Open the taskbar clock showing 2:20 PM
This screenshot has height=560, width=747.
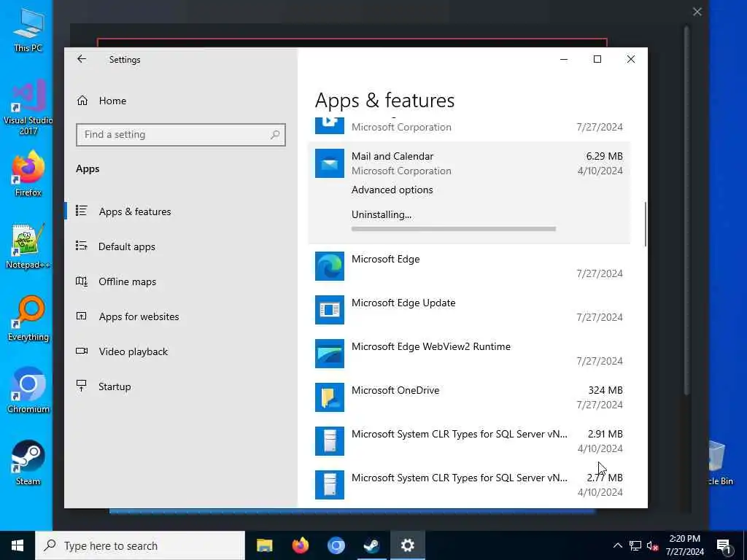(x=684, y=545)
